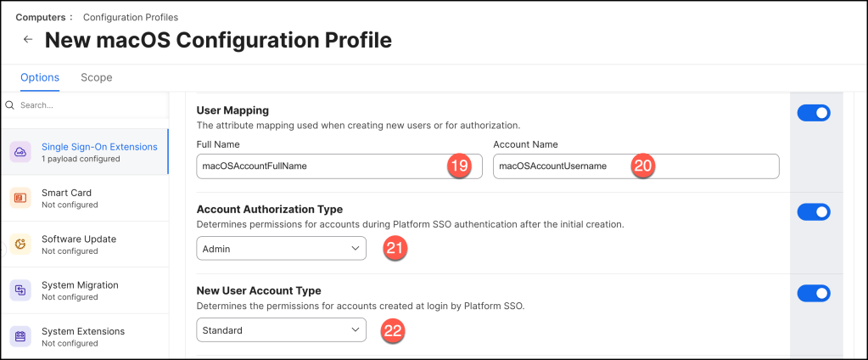The image size is (868, 360).
Task: Click the System Extensions sidebar icon
Action: point(20,336)
